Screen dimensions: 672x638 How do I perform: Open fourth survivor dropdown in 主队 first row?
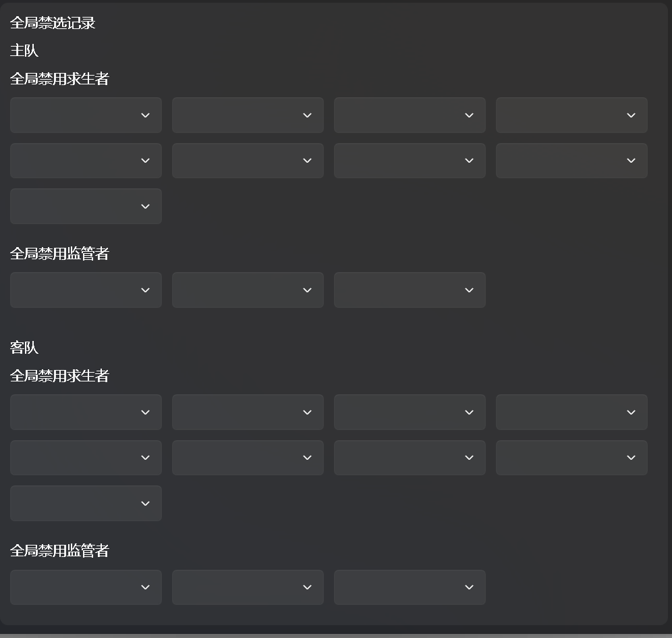[x=571, y=115]
